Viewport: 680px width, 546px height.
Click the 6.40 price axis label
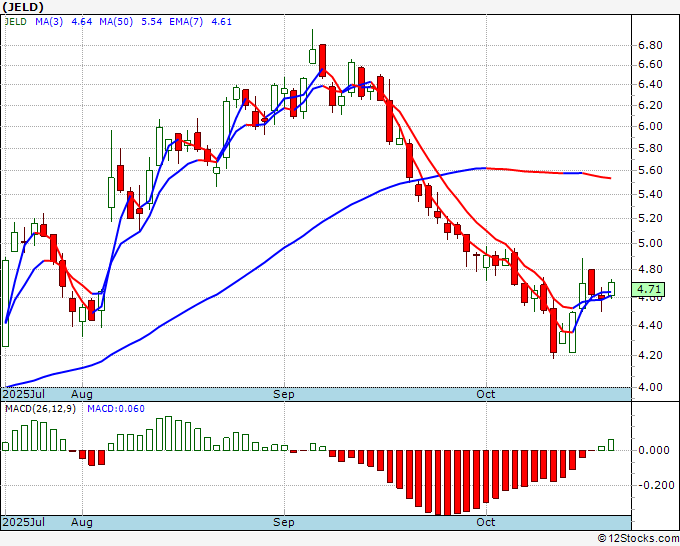(650, 84)
